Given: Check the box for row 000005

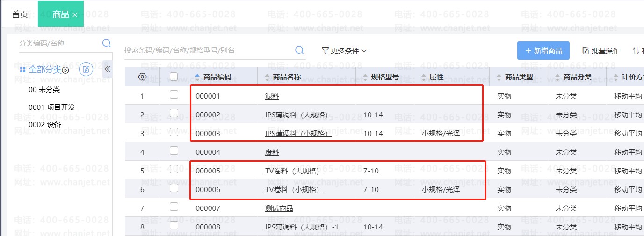Looking at the screenshot, I should pyautogui.click(x=174, y=169).
